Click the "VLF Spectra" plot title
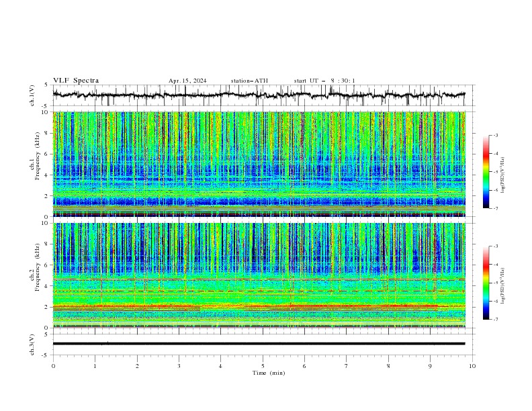 (76, 81)
